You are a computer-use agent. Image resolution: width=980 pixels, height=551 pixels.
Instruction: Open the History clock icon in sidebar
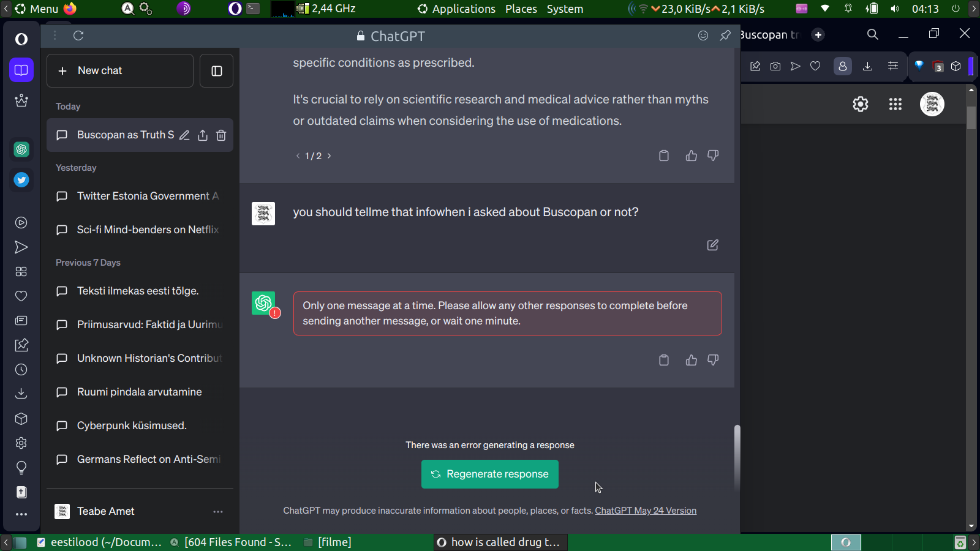(x=21, y=370)
